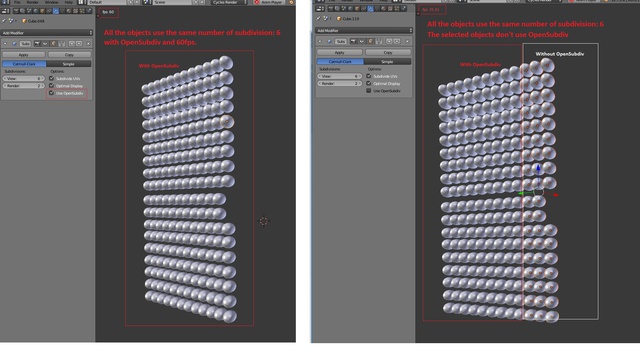Apply the Subsurf modifier on Cube.119

click(x=340, y=53)
